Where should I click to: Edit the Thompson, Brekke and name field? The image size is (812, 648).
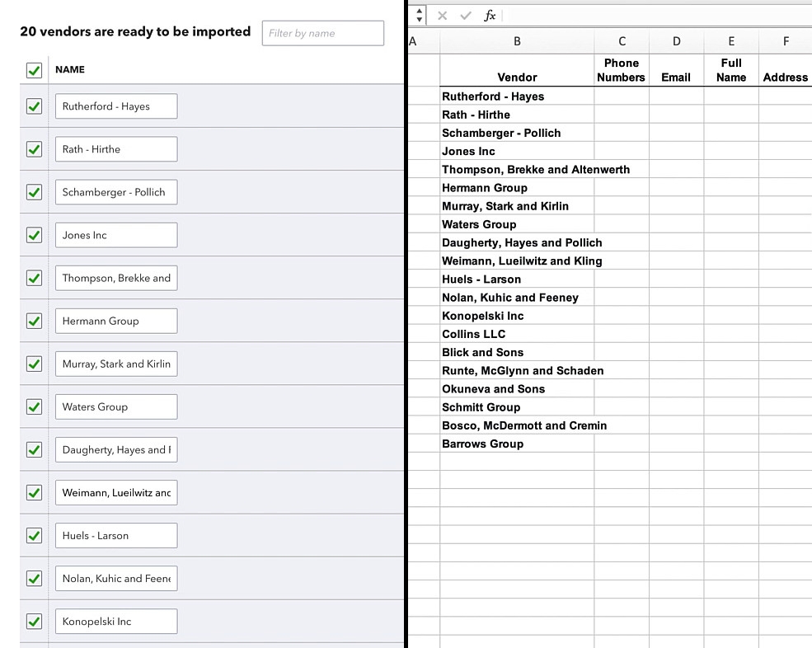(x=116, y=278)
